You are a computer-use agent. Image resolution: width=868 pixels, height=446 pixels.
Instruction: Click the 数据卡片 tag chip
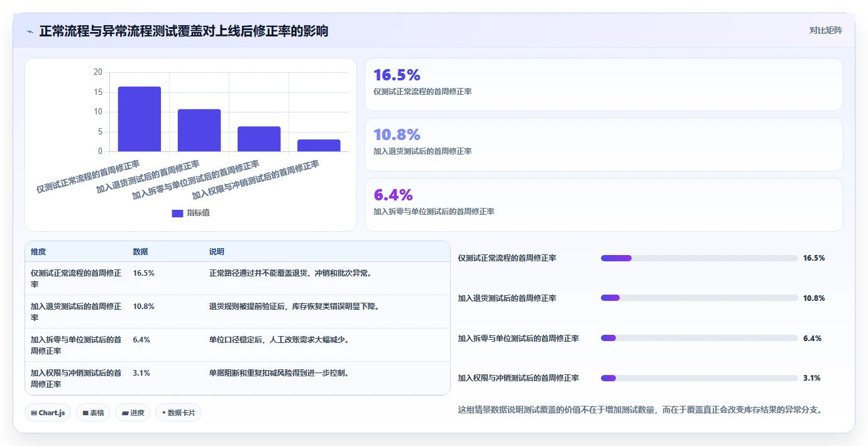tap(178, 413)
